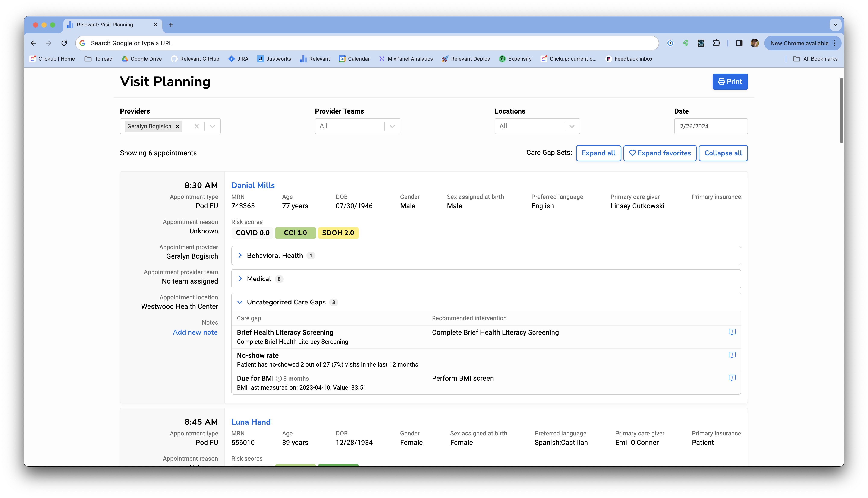Click the feedback icon for No-show rate
868x498 pixels.
tap(732, 355)
